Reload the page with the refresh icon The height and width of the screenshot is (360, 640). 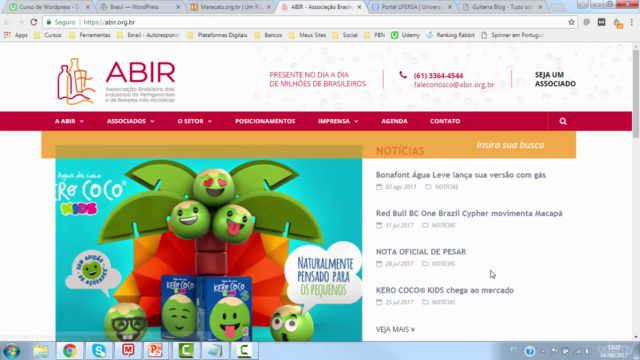point(34,22)
